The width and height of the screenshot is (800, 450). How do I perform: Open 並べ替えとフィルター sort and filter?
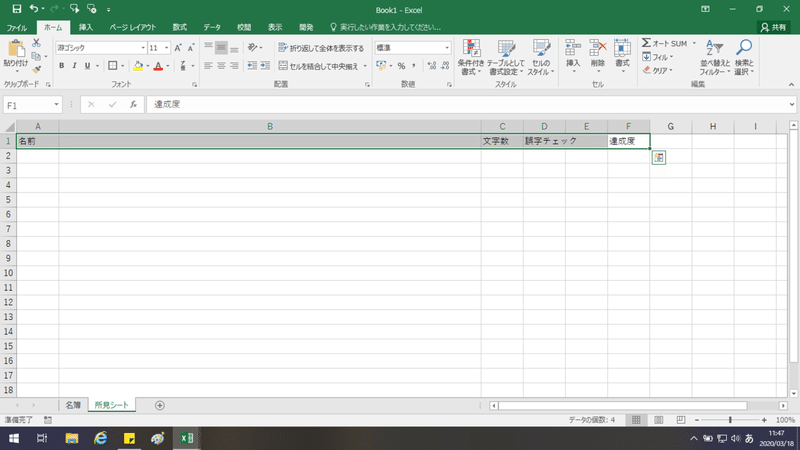pos(714,57)
